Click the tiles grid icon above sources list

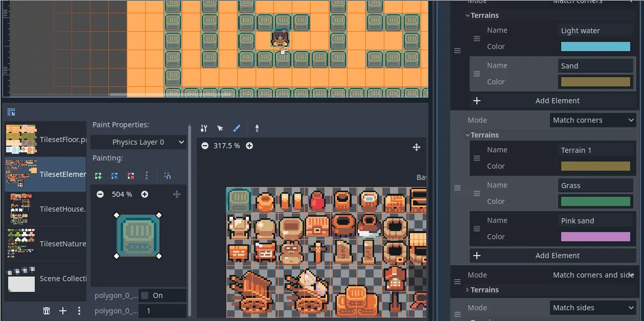(11, 112)
